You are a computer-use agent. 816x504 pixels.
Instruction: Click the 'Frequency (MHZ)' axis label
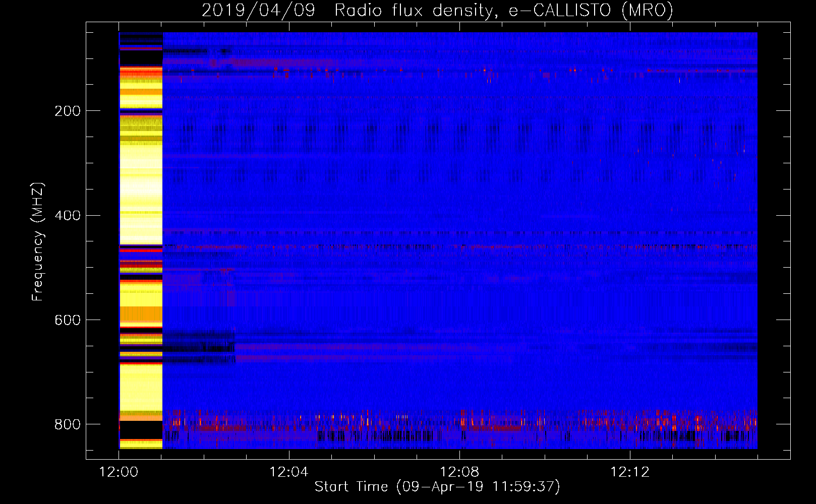pyautogui.click(x=38, y=242)
